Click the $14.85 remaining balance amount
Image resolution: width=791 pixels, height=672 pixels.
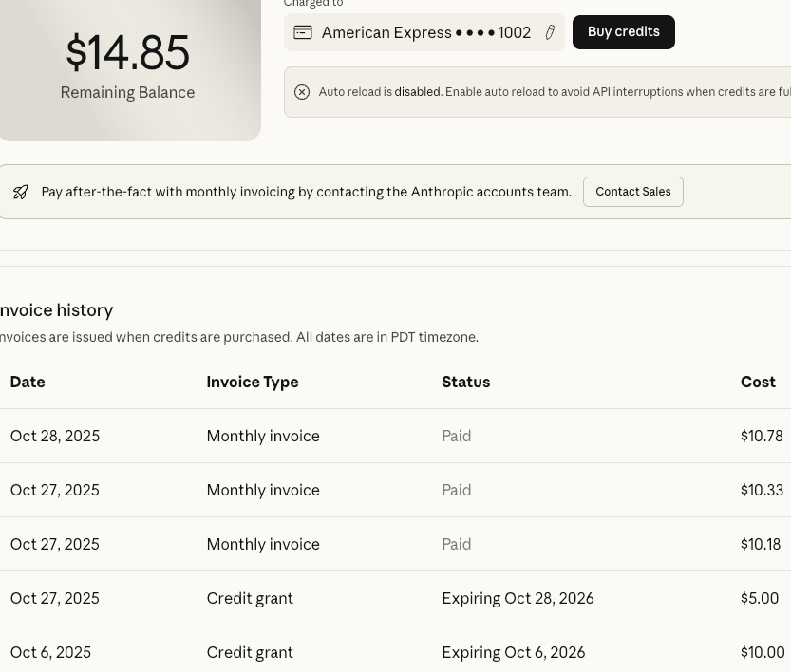coord(127,53)
